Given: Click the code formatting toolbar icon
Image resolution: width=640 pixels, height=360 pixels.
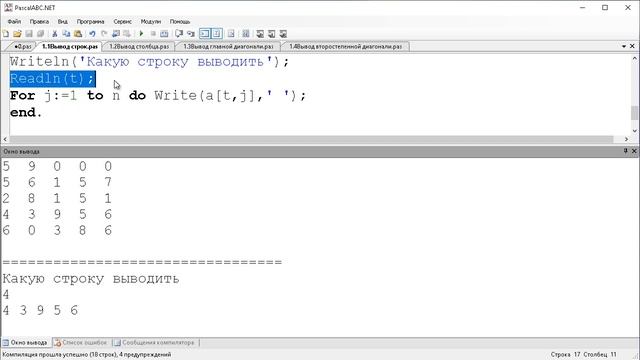Looking at the screenshot, I should [231, 34].
